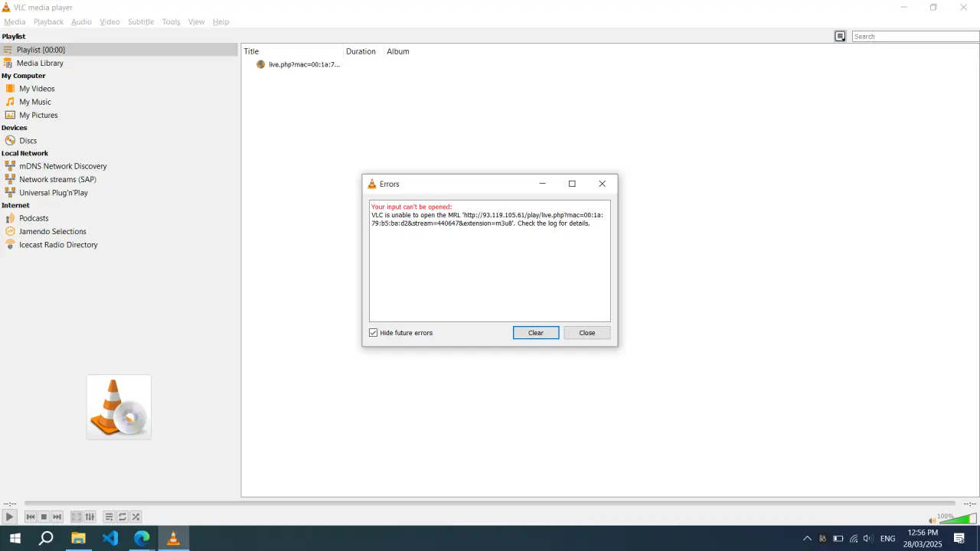
Task: Select Playlist [00:00] in sidebar
Action: coord(119,50)
